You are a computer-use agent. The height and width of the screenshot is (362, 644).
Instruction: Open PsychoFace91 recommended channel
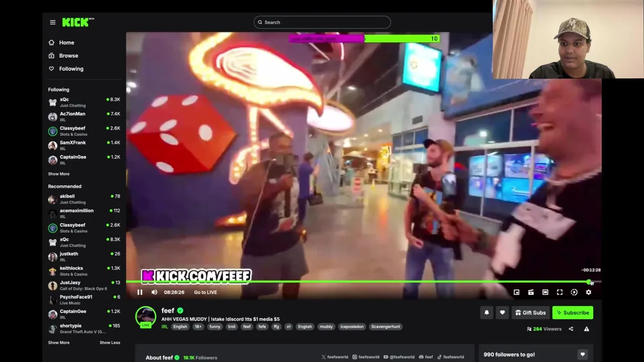click(84, 300)
